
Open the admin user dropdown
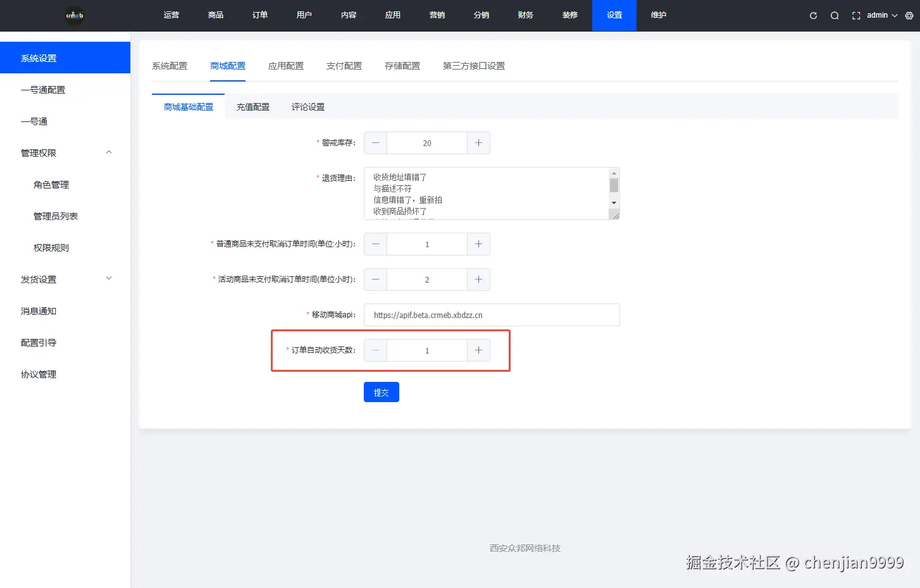(x=882, y=15)
